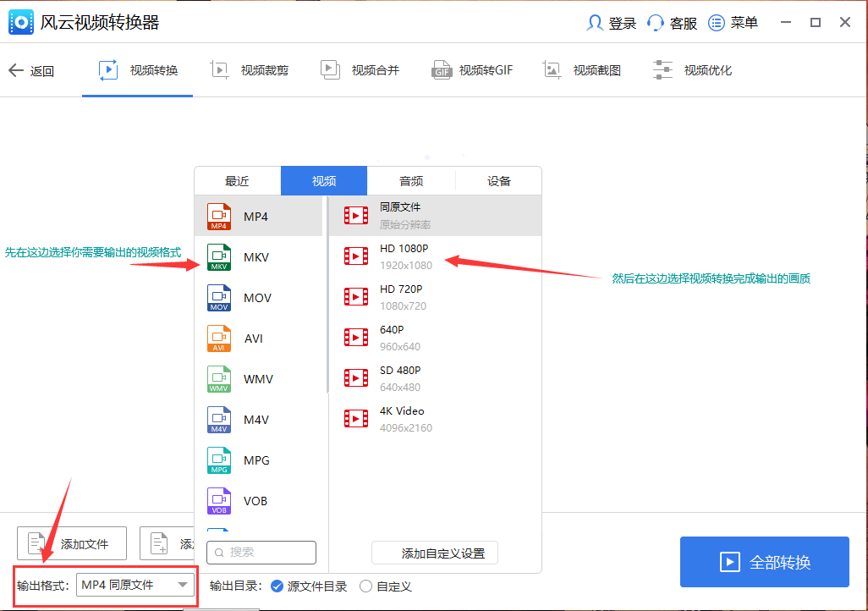Open the 视频裁剪 tab label
The image size is (868, 611).
[x=265, y=70]
